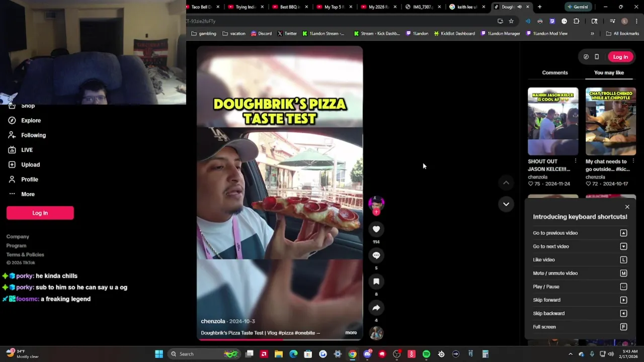The height and width of the screenshot is (362, 644).
Task: Switch to the Comments tab
Action: [555, 72]
